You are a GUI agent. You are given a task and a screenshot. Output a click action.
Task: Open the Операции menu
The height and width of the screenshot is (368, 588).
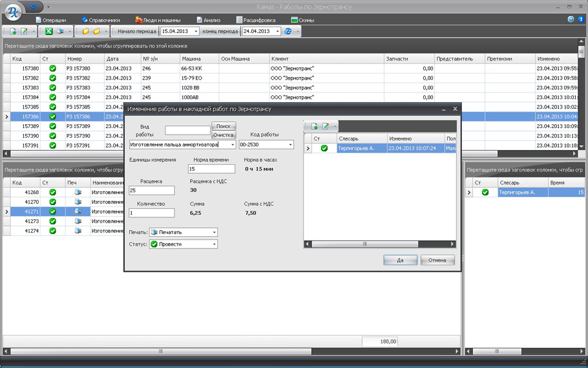51,20
